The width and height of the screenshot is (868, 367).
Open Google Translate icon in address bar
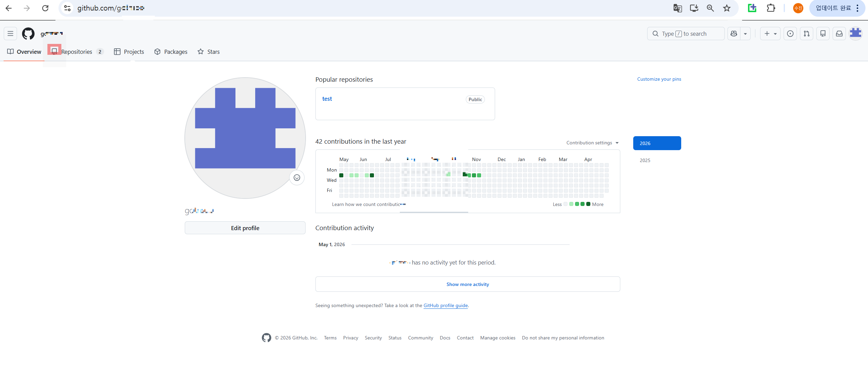677,8
